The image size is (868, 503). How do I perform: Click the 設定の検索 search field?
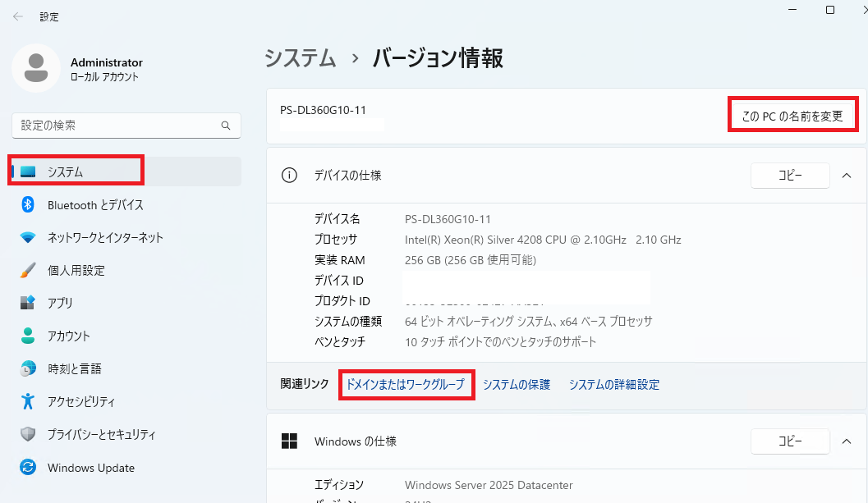pos(126,126)
